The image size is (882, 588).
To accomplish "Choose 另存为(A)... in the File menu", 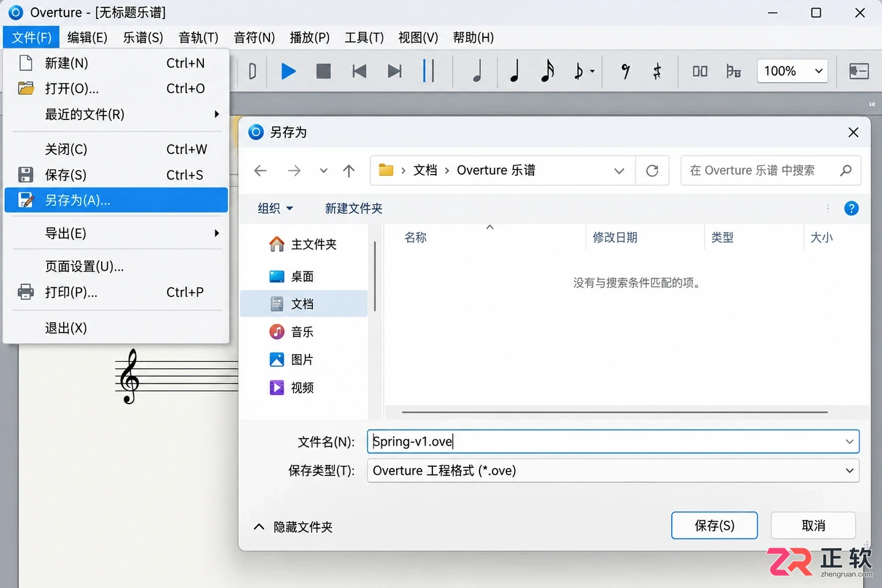I will (x=116, y=200).
